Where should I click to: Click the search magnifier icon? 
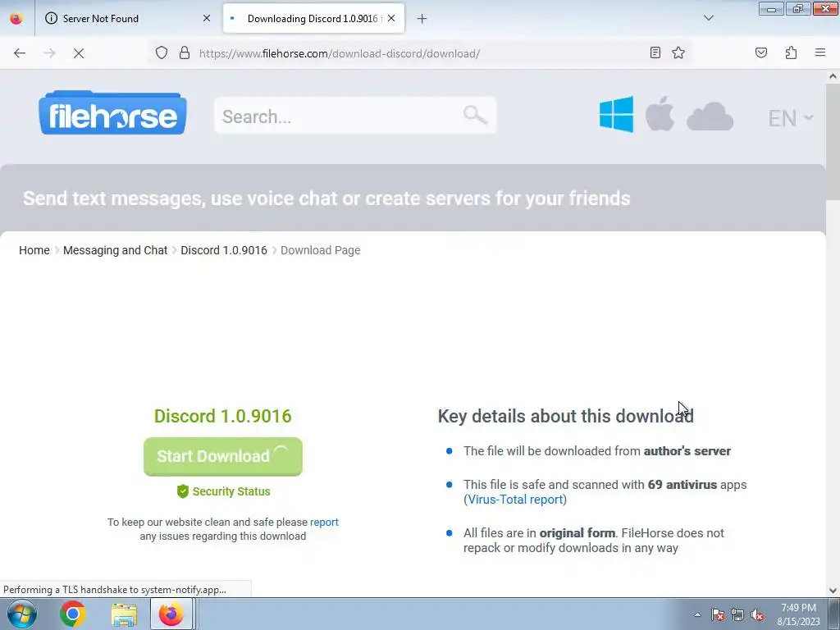click(x=475, y=115)
